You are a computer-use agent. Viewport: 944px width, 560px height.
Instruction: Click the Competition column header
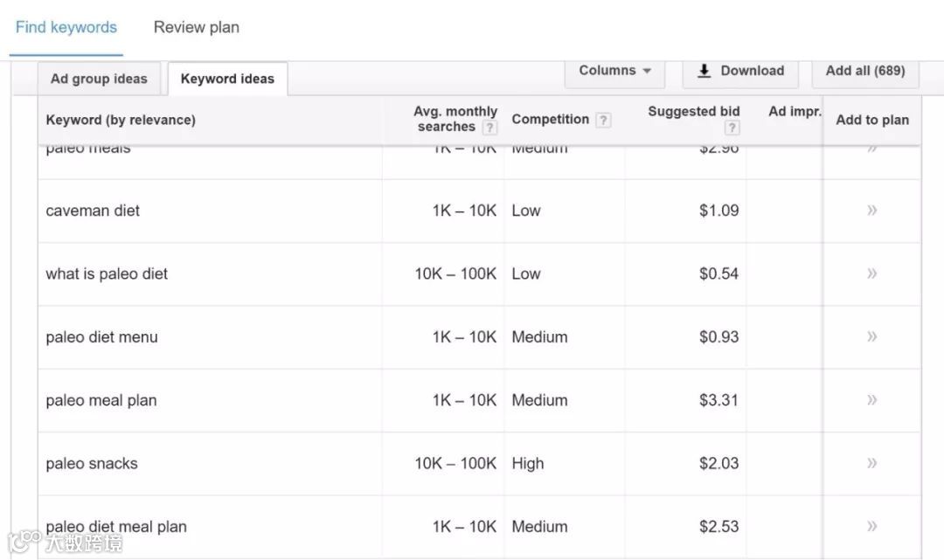pyautogui.click(x=550, y=119)
